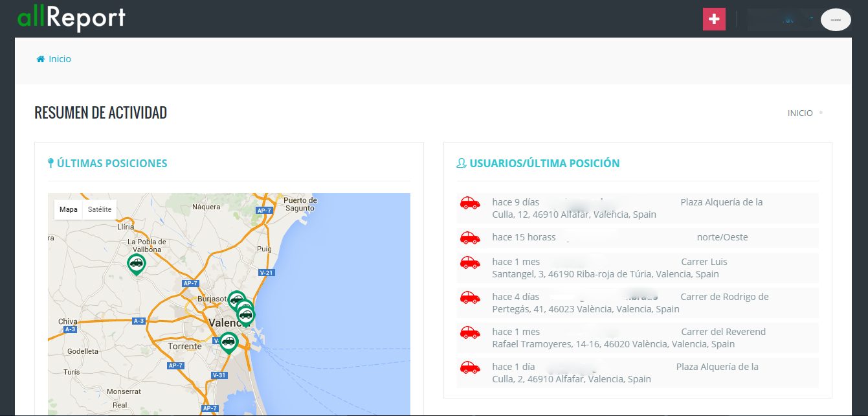
Task: Select the Mapa map type
Action: (69, 209)
